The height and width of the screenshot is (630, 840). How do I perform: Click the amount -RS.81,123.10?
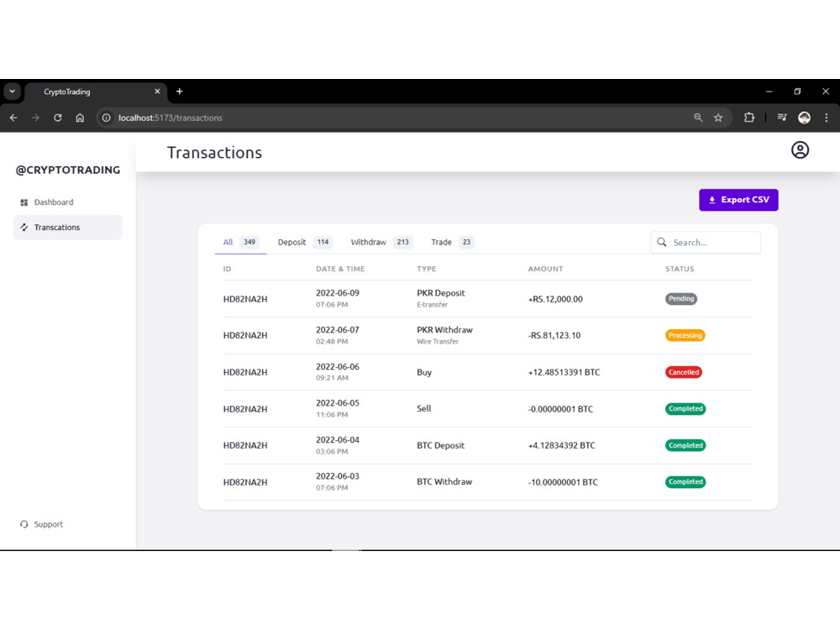point(554,335)
